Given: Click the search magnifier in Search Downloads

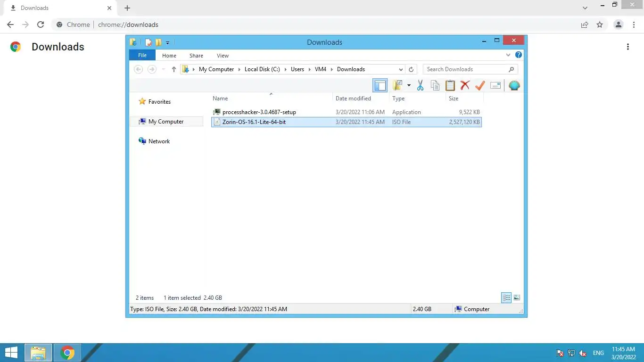Looking at the screenshot, I should [512, 69].
